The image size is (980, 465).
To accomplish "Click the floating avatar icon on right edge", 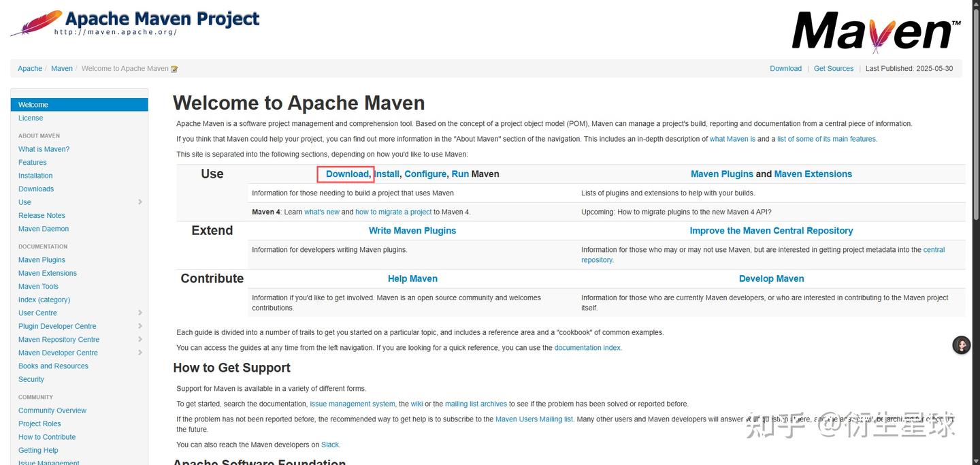I will [961, 345].
